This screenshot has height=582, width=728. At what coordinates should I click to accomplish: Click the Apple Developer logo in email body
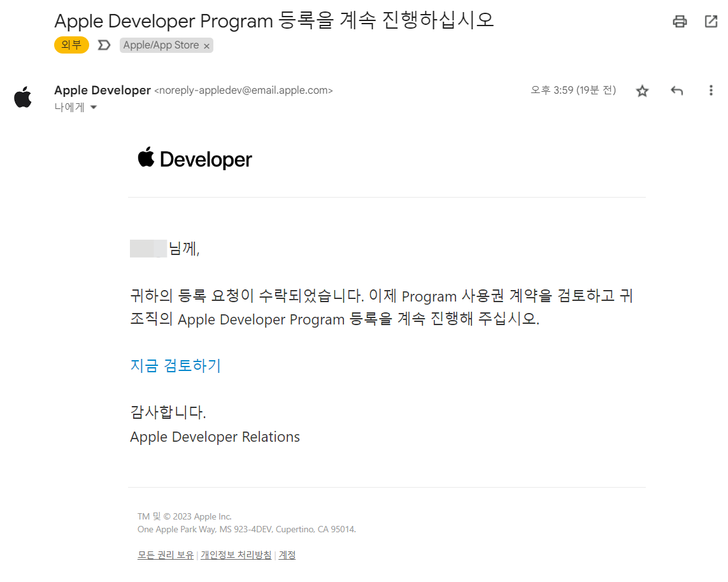click(x=195, y=159)
